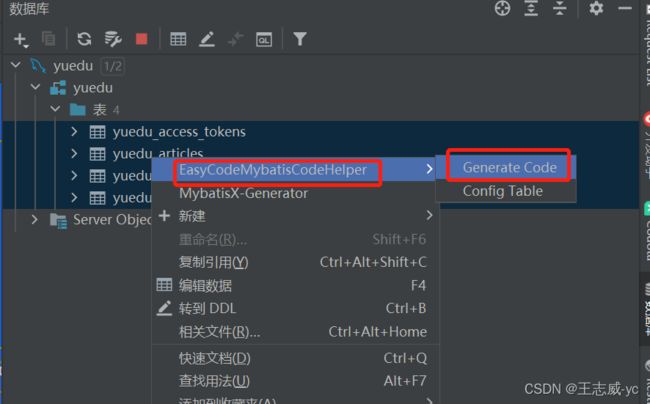
Task: Open data source properties wrench icon
Action: click(112, 39)
